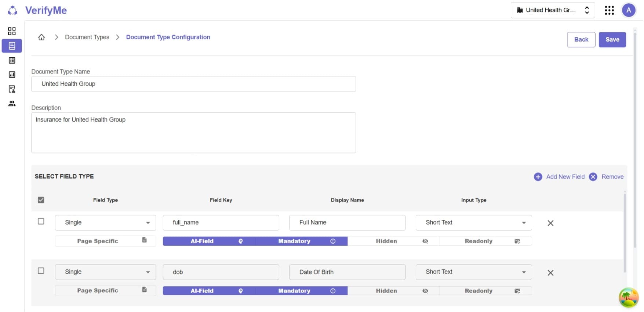This screenshot has height=312, width=644.
Task: Click the Input Type column header
Action: point(474,200)
